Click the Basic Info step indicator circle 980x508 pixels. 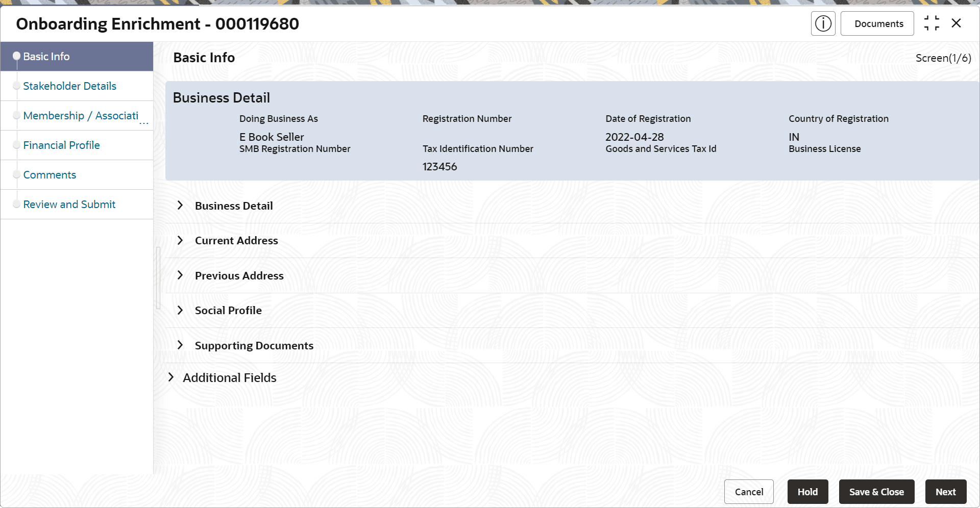tap(17, 56)
